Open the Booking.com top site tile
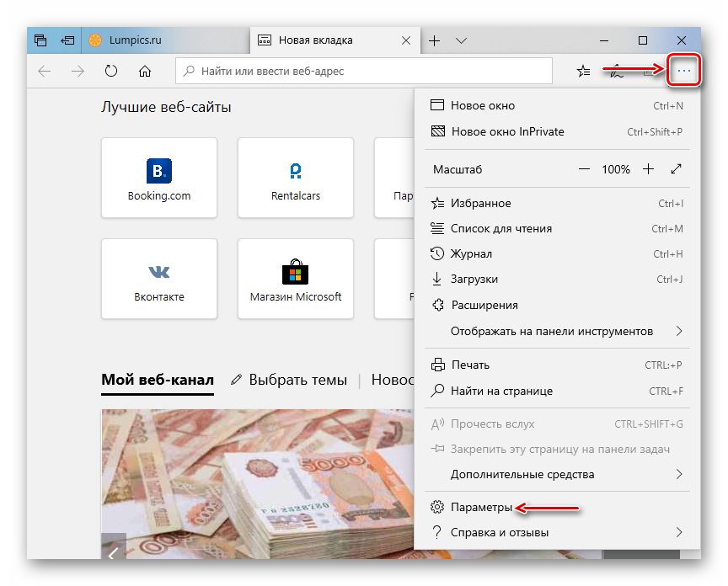This screenshot has height=586, width=728. pos(159,178)
